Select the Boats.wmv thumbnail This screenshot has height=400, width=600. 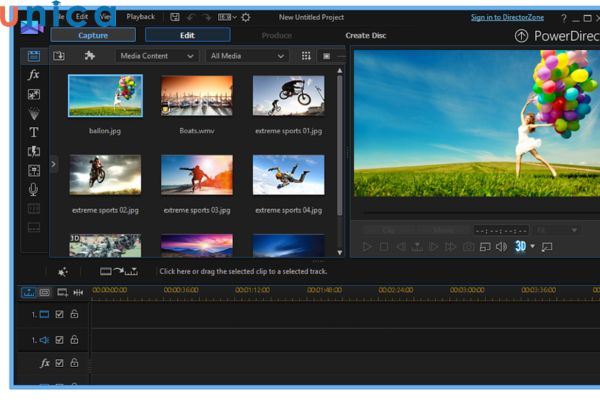196,97
